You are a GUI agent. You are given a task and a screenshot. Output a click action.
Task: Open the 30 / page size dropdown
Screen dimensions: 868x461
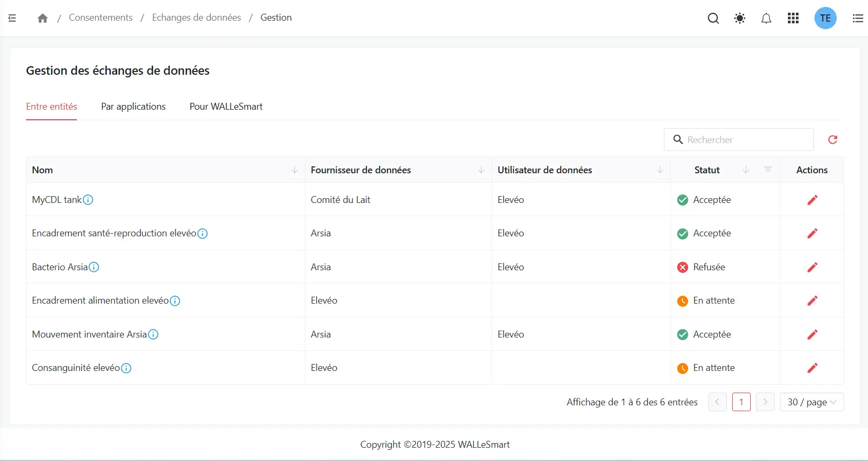(811, 402)
